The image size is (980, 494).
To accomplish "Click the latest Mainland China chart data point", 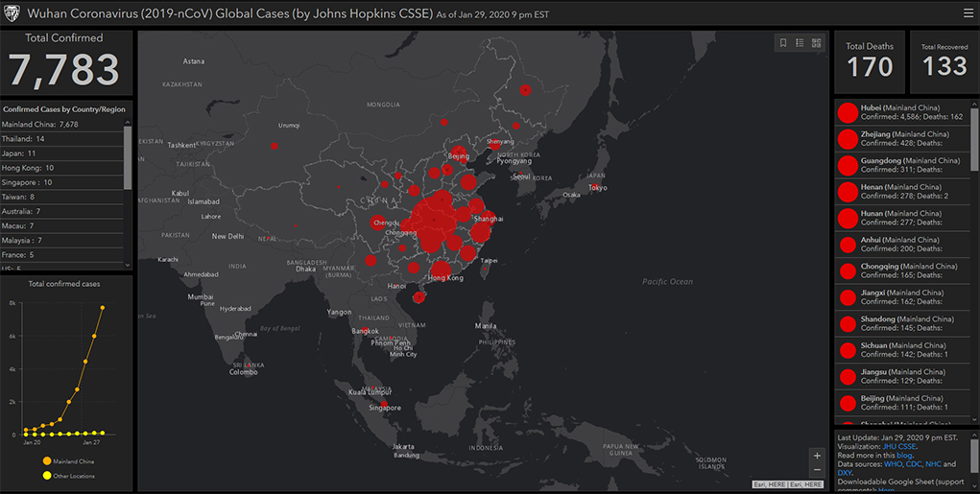I will (103, 307).
